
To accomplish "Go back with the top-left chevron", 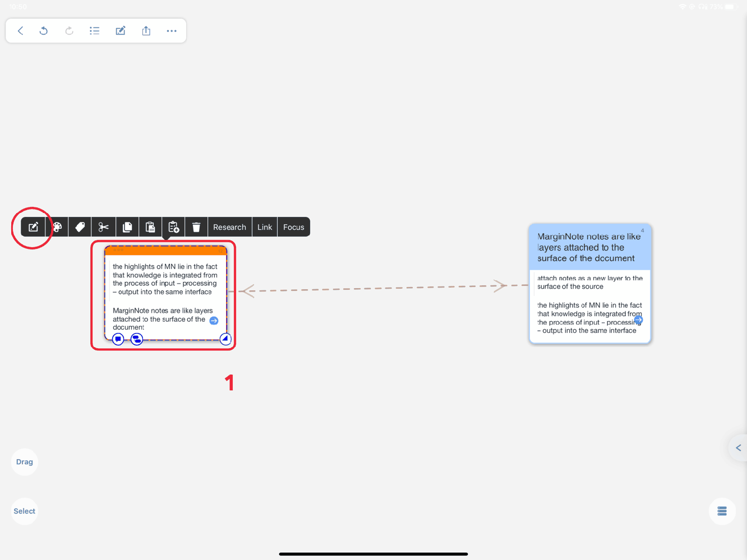I will pyautogui.click(x=20, y=31).
